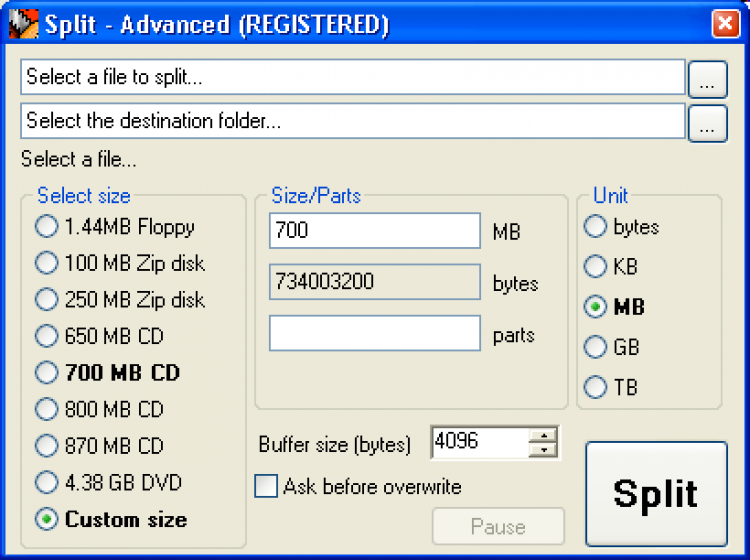Click the bytes field showing 734003200
The width and height of the screenshot is (750, 560).
click(x=375, y=282)
